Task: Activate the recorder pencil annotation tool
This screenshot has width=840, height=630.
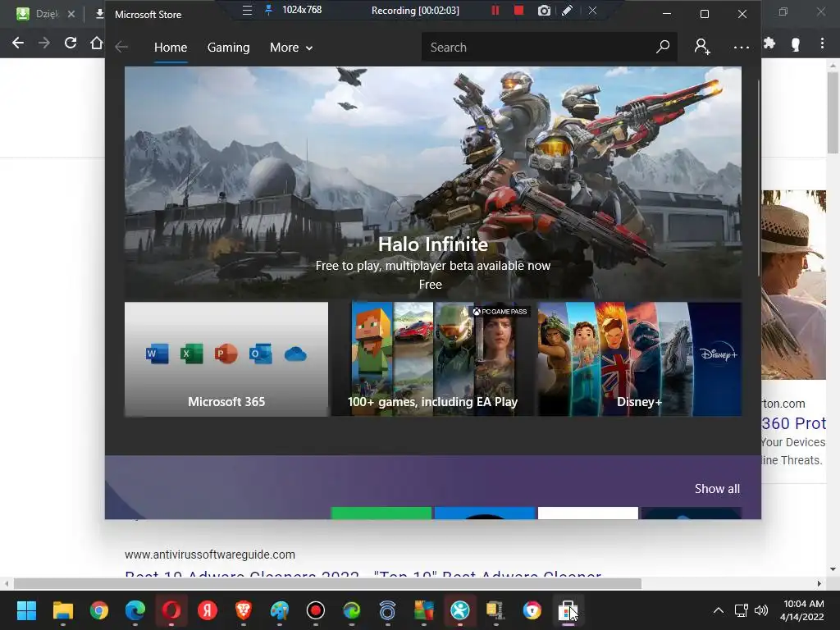Action: click(568, 10)
